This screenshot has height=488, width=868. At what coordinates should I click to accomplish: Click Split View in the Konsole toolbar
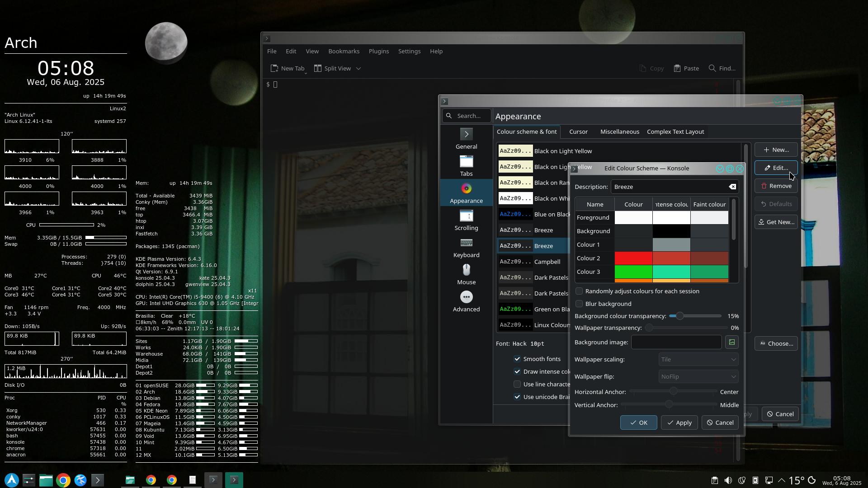333,68
